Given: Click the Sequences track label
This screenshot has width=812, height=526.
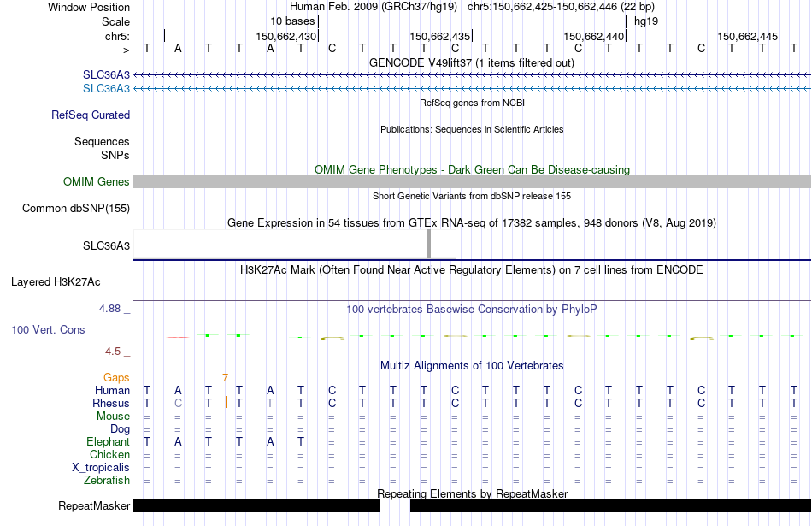Looking at the screenshot, I should [102, 141].
